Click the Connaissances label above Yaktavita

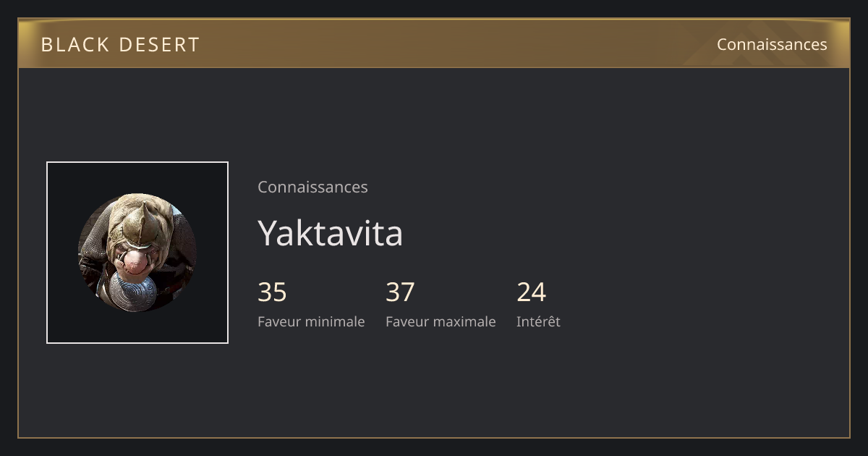pos(312,187)
